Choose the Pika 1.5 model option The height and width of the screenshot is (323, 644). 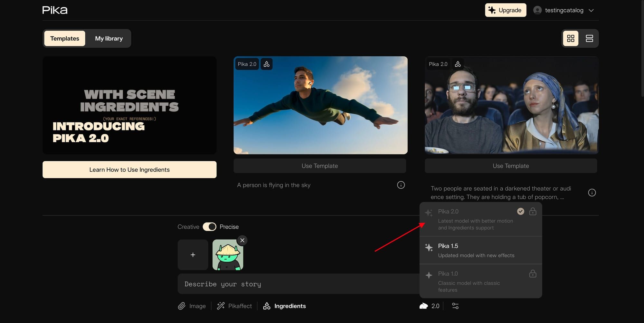coord(481,250)
